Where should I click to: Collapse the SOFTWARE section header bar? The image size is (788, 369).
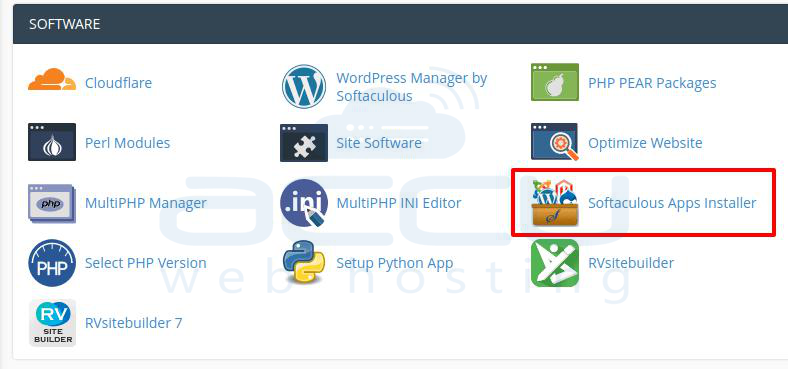tap(400, 24)
